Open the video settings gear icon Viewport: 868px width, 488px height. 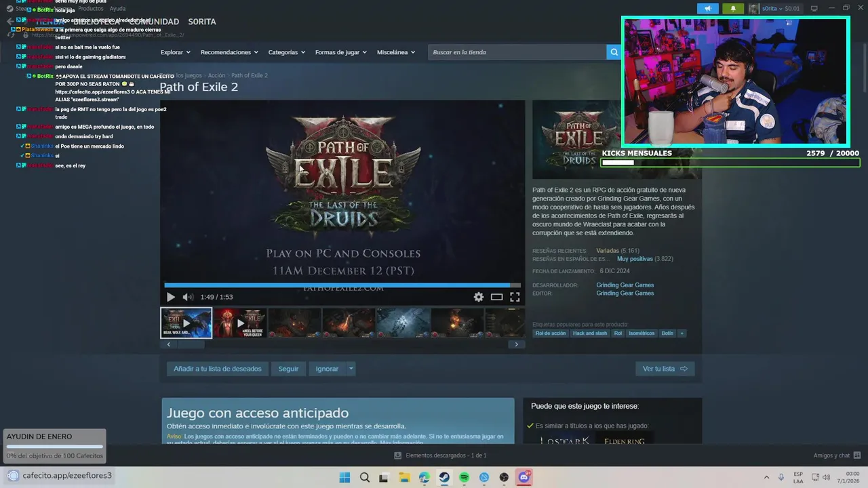coord(479,297)
